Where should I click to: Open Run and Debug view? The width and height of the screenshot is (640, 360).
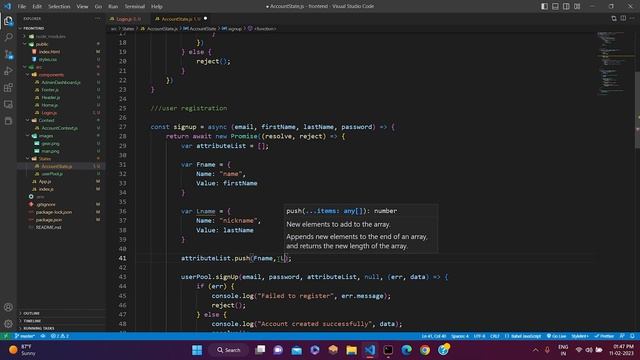(8, 71)
